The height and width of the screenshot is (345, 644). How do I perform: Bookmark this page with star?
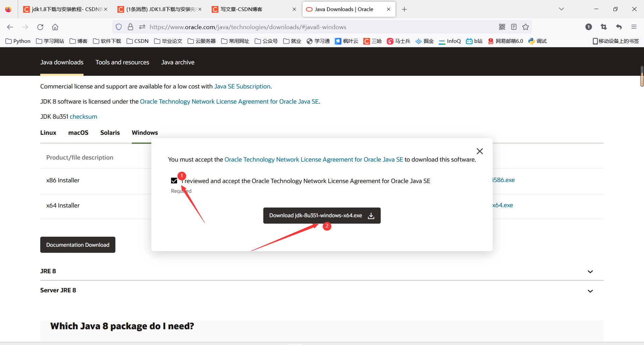tap(526, 27)
